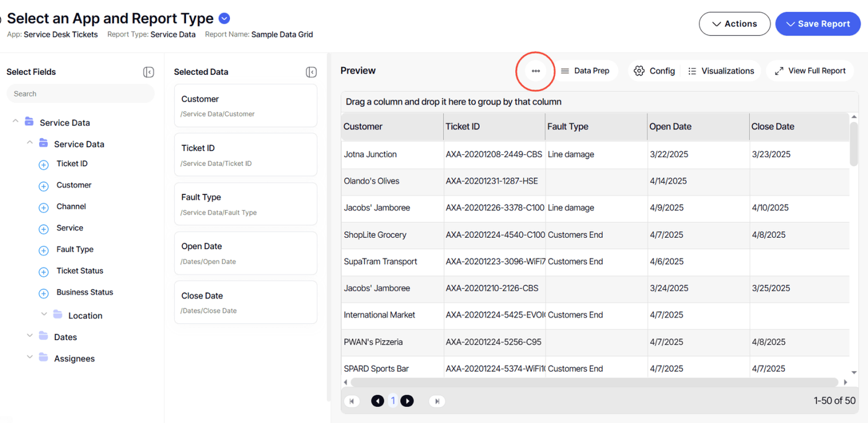Click the PWAN's Pizzeria cell
Image resolution: width=868 pixels, height=423 pixels.
[392, 342]
